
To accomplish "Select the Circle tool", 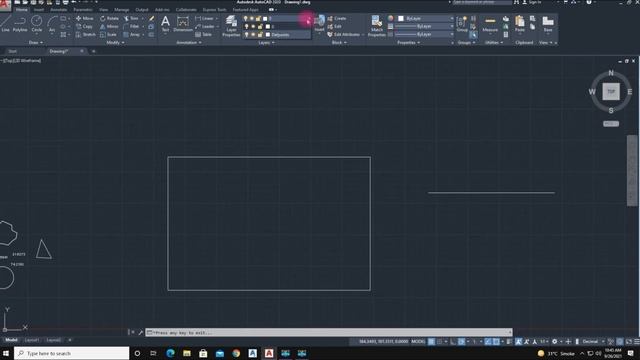I will tap(36, 24).
